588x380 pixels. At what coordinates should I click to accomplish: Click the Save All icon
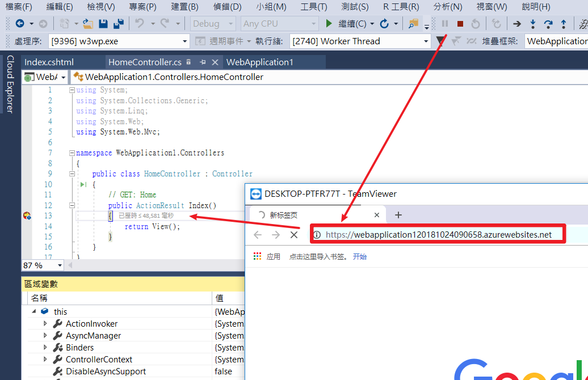coord(119,24)
